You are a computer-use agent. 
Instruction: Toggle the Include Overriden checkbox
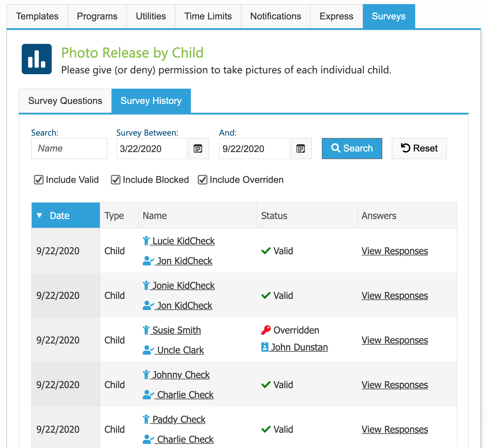click(202, 180)
